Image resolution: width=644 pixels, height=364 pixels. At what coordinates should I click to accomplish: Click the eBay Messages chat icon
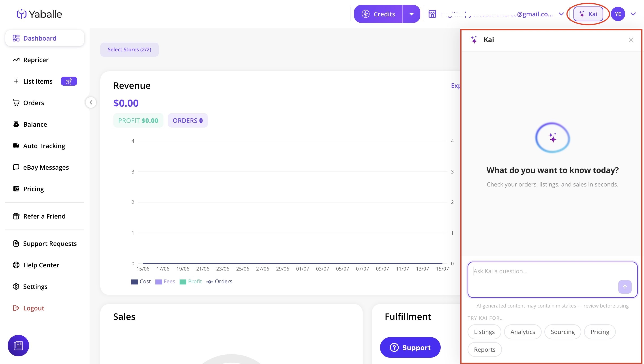pyautogui.click(x=16, y=167)
